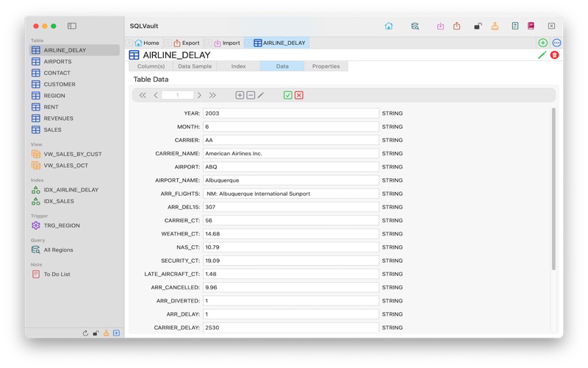Add a new row with plus button
588x368 pixels.
click(x=240, y=96)
